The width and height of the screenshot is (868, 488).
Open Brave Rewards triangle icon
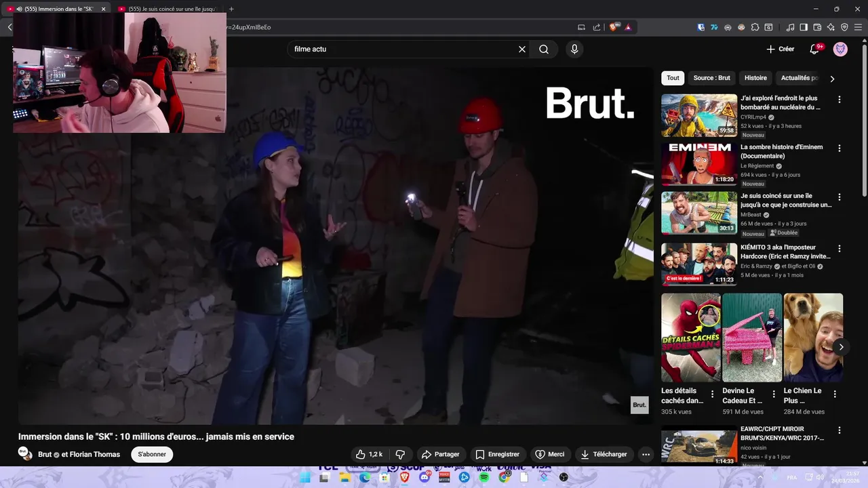tap(629, 27)
